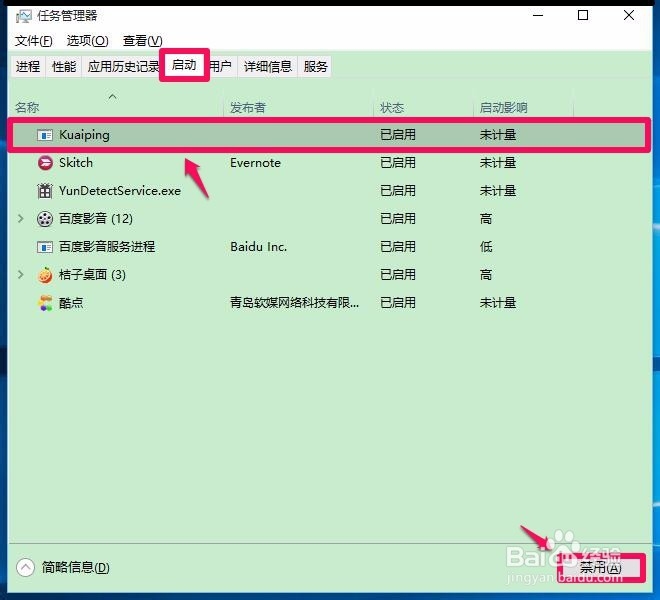Open the 查看(V) menu
The height and width of the screenshot is (600, 660).
[142, 41]
